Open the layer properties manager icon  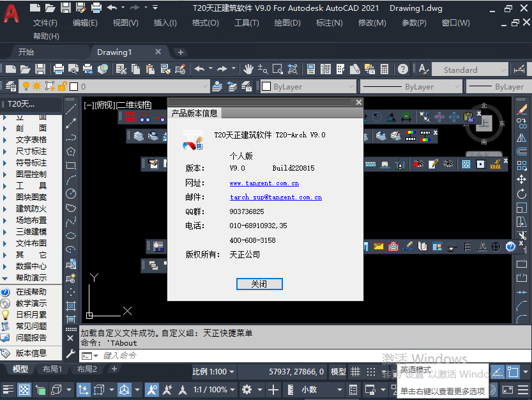[10, 86]
